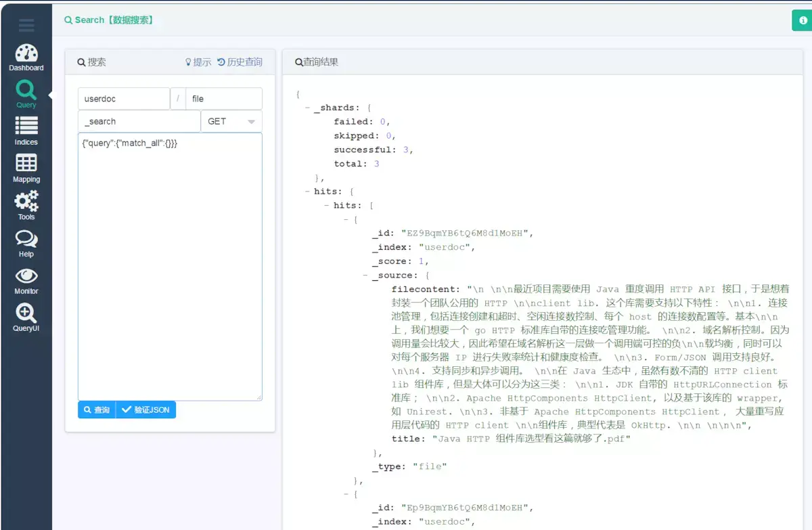Click the 验证JSON validate button
The height and width of the screenshot is (530, 812).
[146, 410]
